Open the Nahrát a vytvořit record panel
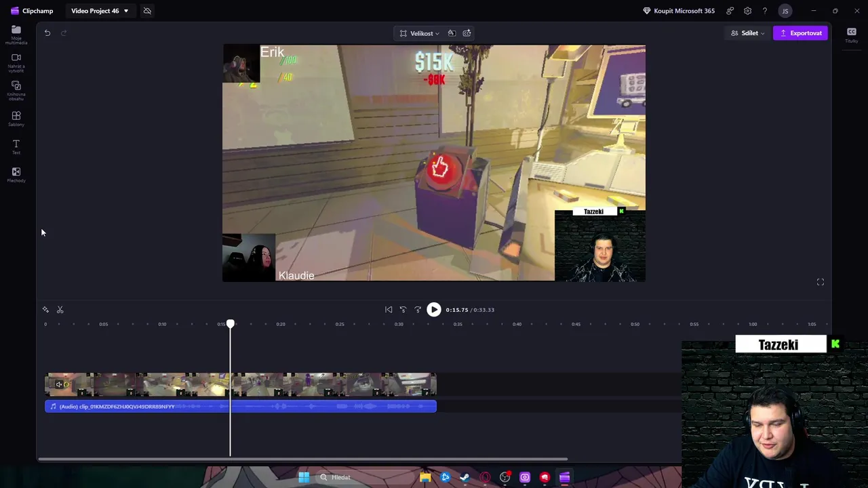Viewport: 868px width, 488px height. [16, 62]
